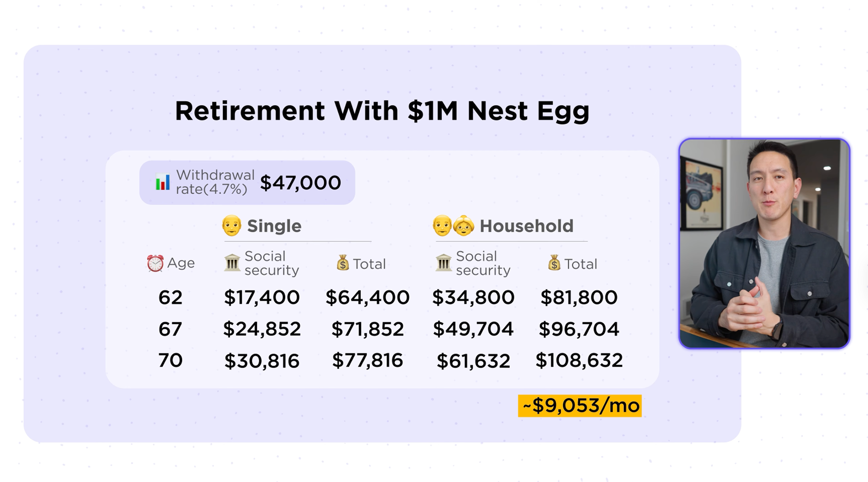This screenshot has height=482, width=868.
Task: Click the bank icon under Single
Action: [x=232, y=263]
